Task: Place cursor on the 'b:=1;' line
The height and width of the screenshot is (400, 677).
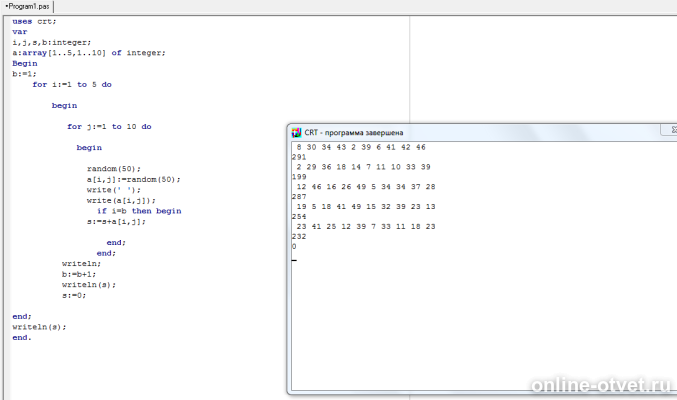Action: coord(24,74)
